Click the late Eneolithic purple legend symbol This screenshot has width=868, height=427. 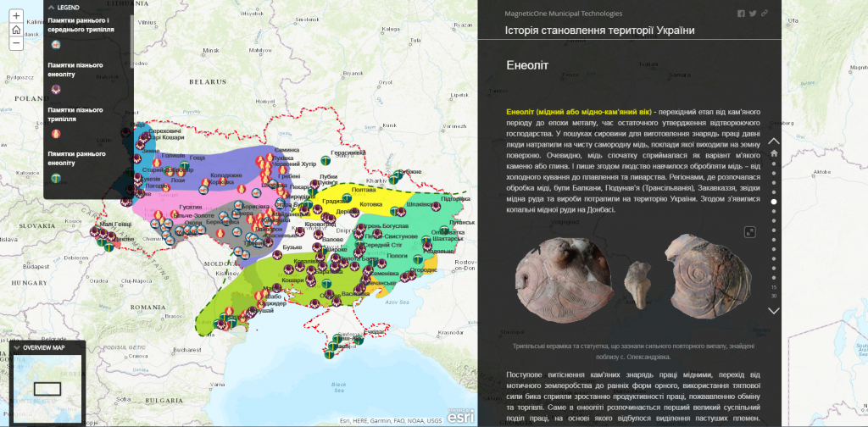pyautogui.click(x=55, y=89)
